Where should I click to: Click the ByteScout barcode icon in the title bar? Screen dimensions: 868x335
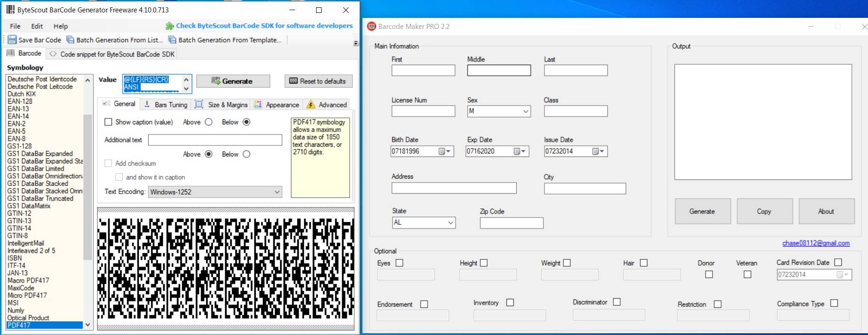(x=10, y=10)
